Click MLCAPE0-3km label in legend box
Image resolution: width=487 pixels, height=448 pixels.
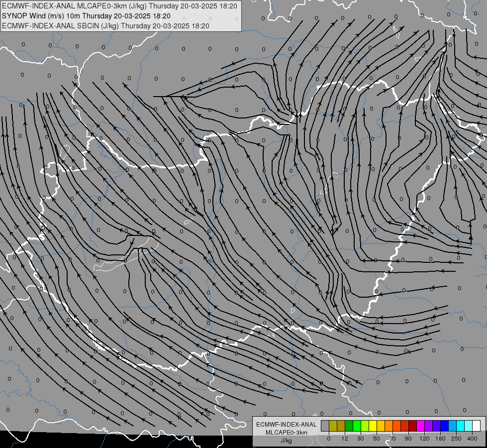point(287,433)
